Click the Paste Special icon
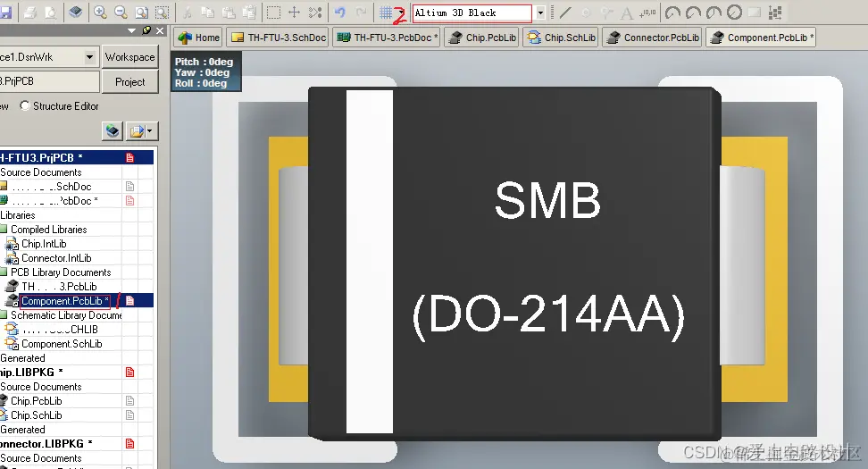The image size is (868, 469). pyautogui.click(x=248, y=13)
